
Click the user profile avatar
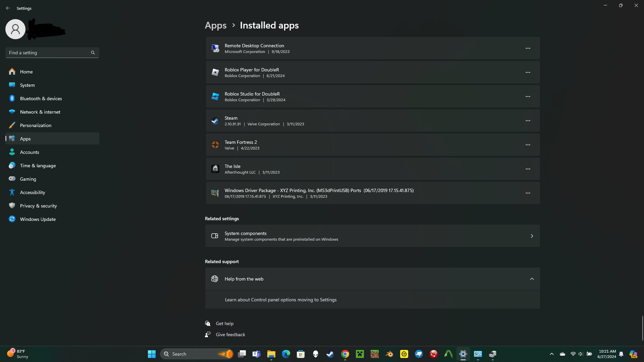click(15, 29)
